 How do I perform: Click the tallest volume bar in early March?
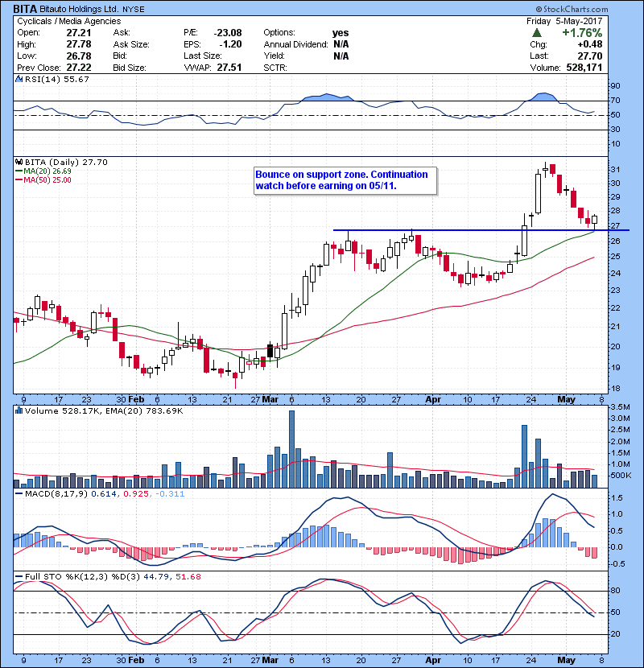coord(291,449)
